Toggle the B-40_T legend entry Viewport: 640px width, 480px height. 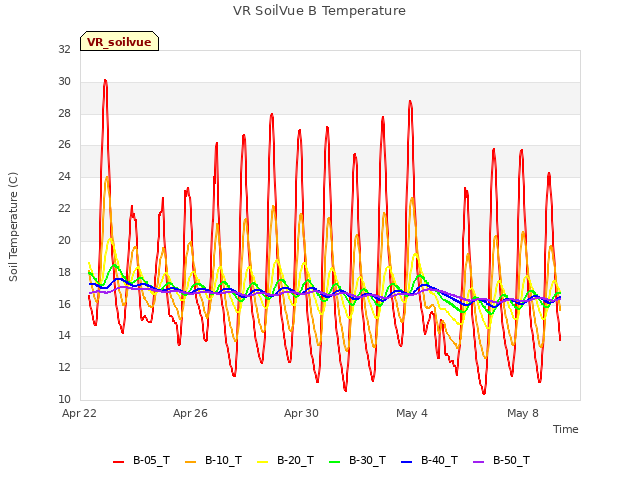pos(429,460)
